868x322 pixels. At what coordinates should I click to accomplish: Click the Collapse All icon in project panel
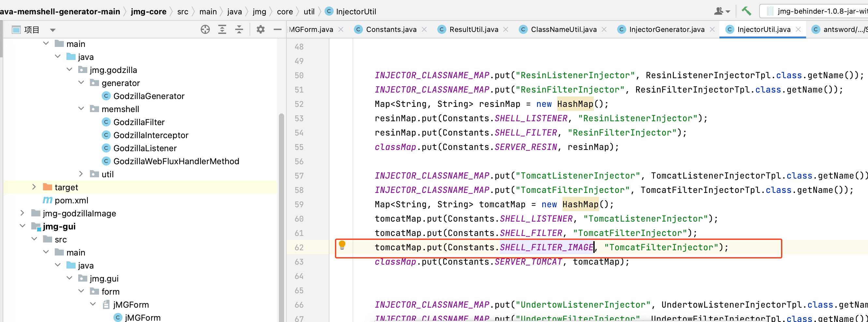pyautogui.click(x=239, y=30)
